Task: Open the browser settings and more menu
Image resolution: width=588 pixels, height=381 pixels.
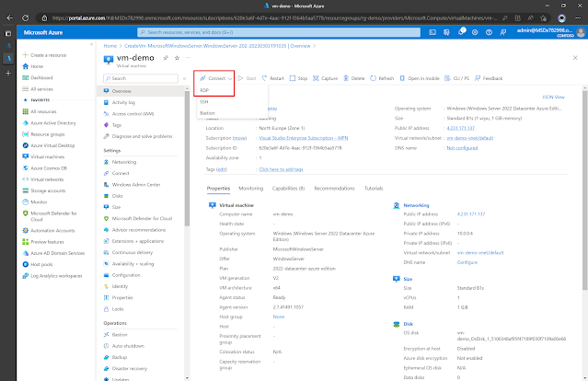Action: click(578, 18)
